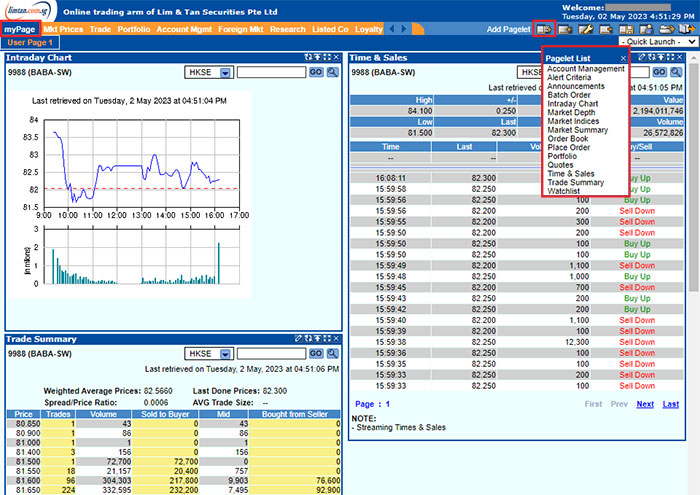The width and height of the screenshot is (700, 495).
Task: Select Announcements in Pagelet List
Action: point(575,86)
